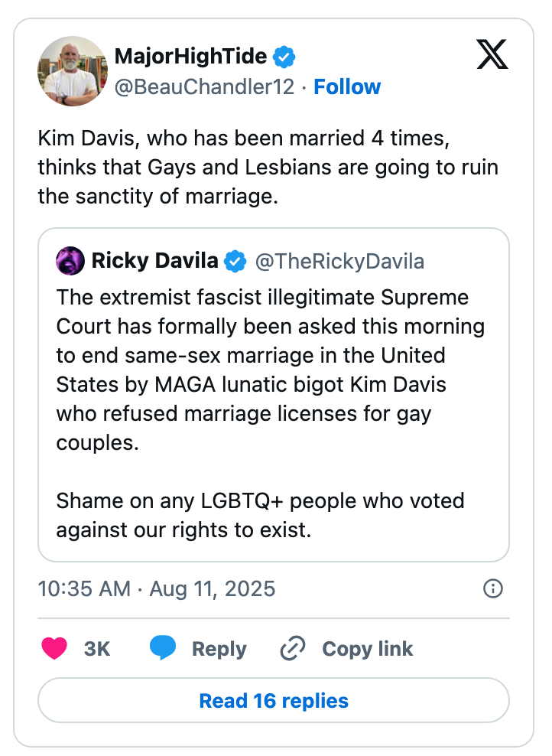Click the Copy link text label

point(367,648)
